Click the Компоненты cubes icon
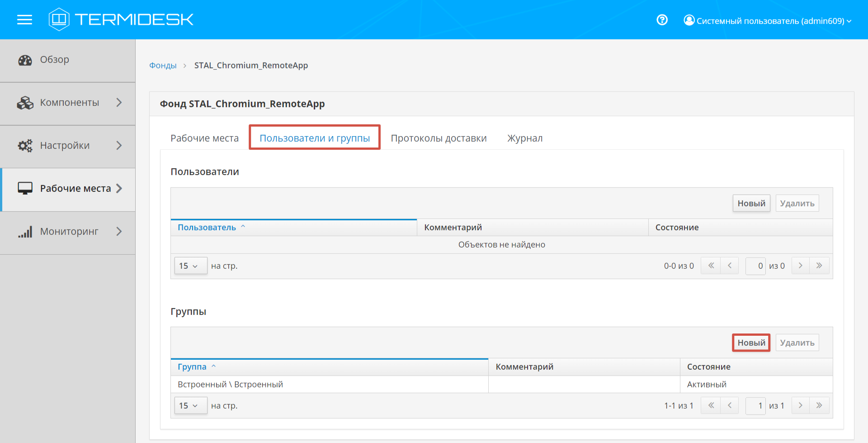 pyautogui.click(x=25, y=103)
